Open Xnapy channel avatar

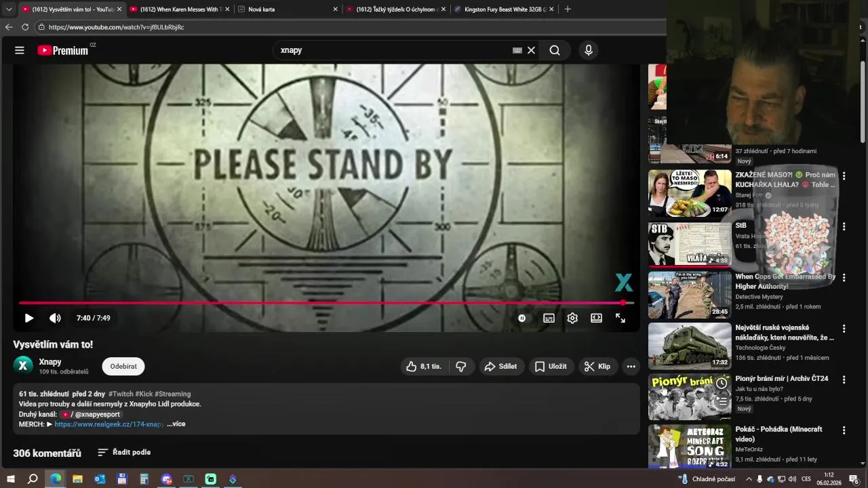[23, 366]
